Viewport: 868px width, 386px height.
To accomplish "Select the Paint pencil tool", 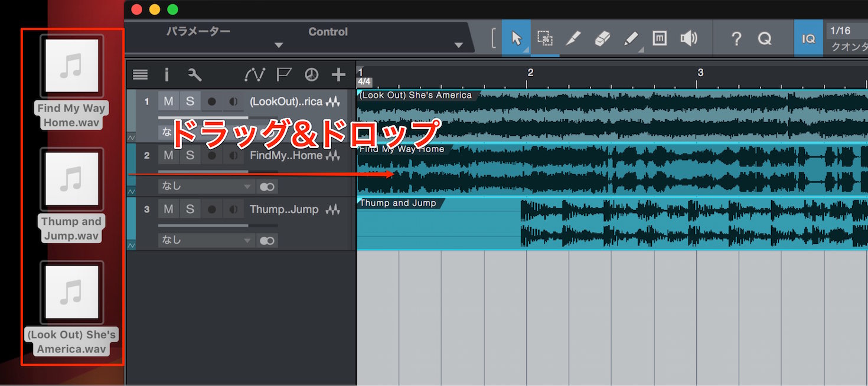I will 631,38.
